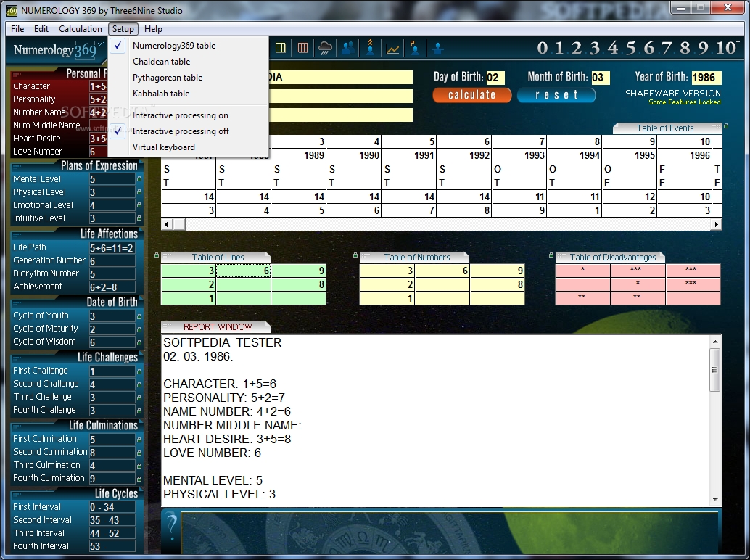Click the person with question mark icon
The image size is (750, 560).
(415, 48)
